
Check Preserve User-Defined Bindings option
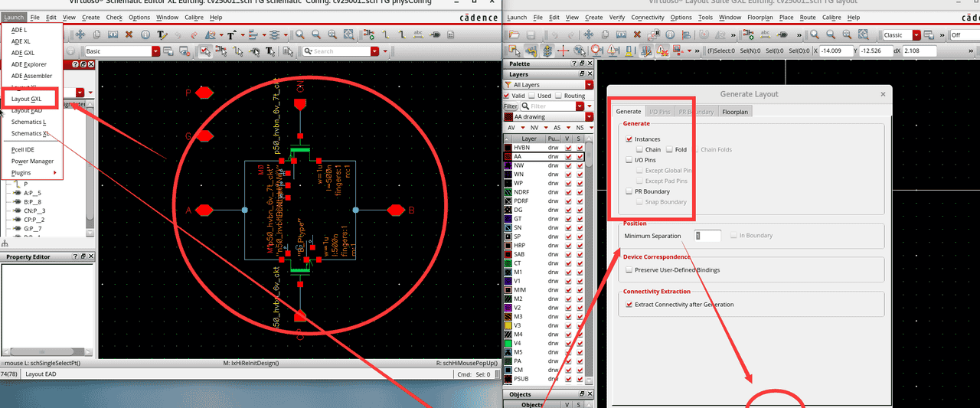point(629,270)
